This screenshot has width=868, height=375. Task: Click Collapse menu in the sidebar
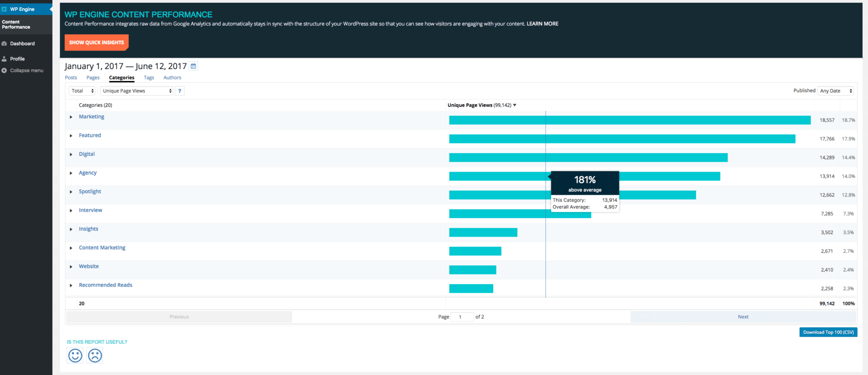[x=26, y=70]
